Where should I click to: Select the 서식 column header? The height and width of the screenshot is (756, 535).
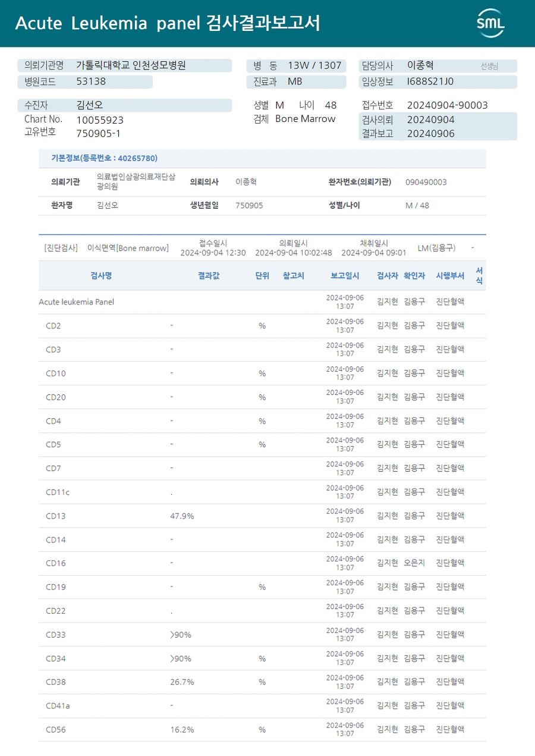pos(479,275)
